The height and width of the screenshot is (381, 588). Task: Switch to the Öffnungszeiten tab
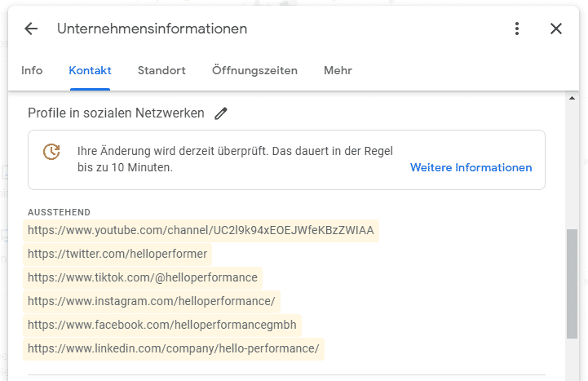tap(254, 70)
